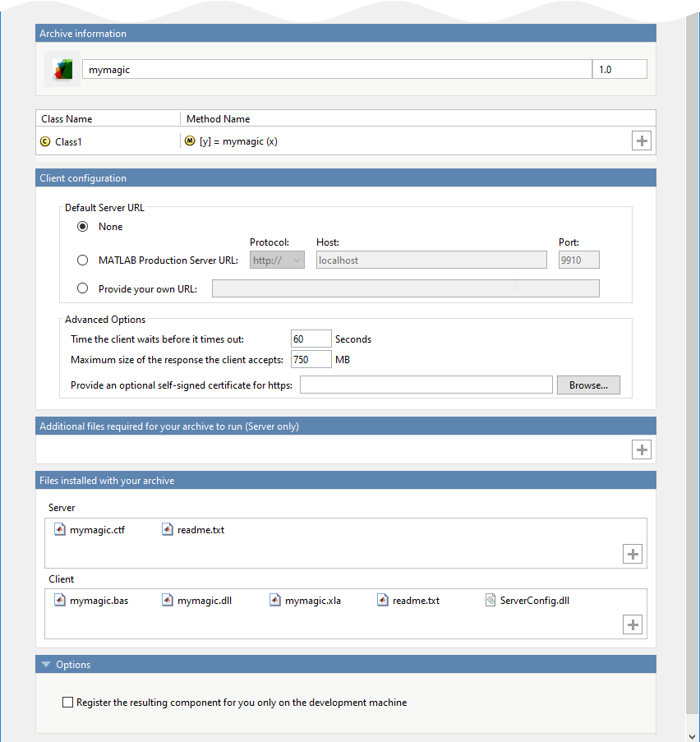Click the client timeout seconds field
700x742 pixels.
[x=311, y=339]
